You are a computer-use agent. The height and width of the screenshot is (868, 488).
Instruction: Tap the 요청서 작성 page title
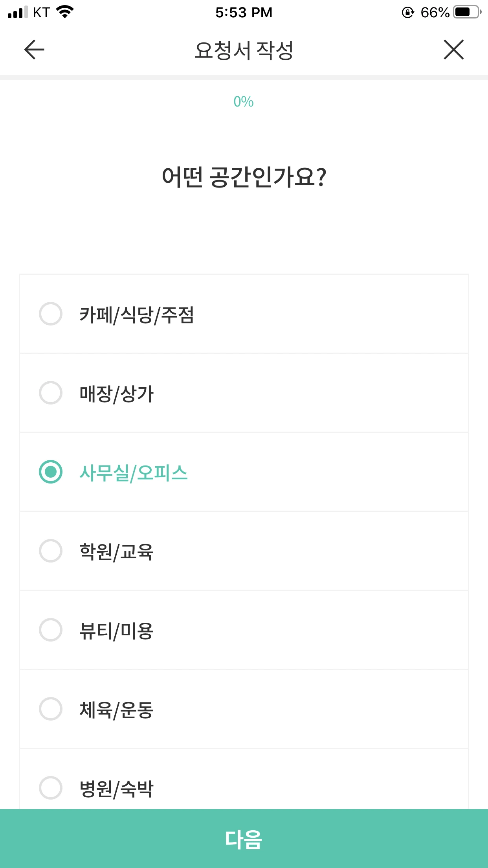[x=244, y=50]
